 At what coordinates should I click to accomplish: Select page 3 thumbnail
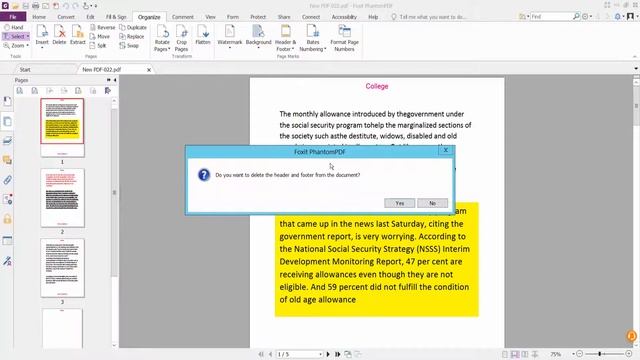(62, 268)
